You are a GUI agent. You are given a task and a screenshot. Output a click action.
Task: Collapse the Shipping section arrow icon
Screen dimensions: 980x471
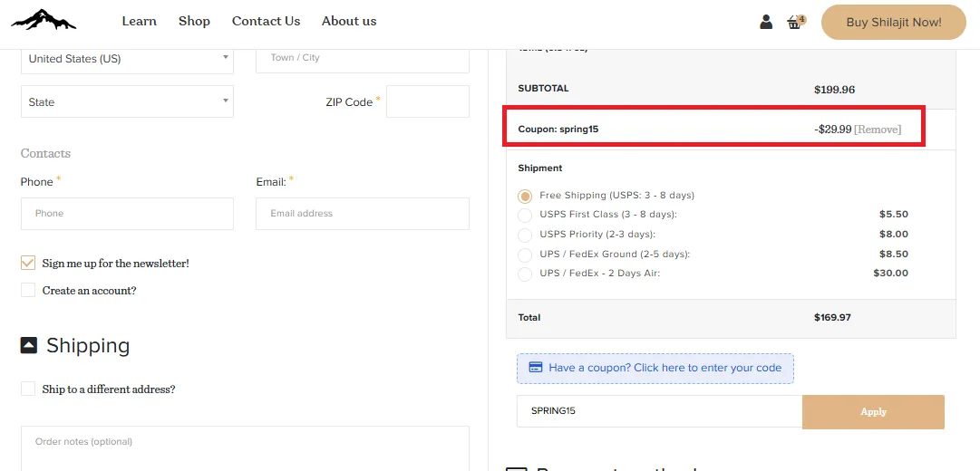coord(29,345)
